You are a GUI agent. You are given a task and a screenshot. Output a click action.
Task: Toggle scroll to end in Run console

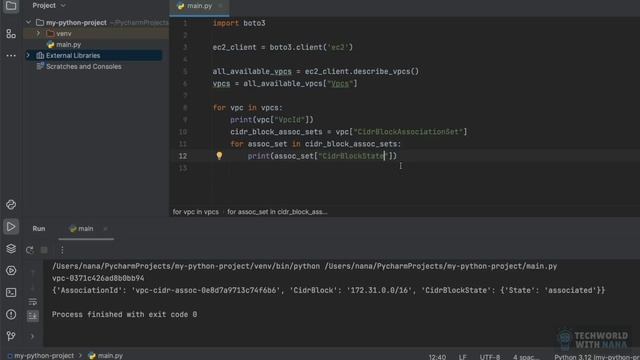(x=33, y=316)
